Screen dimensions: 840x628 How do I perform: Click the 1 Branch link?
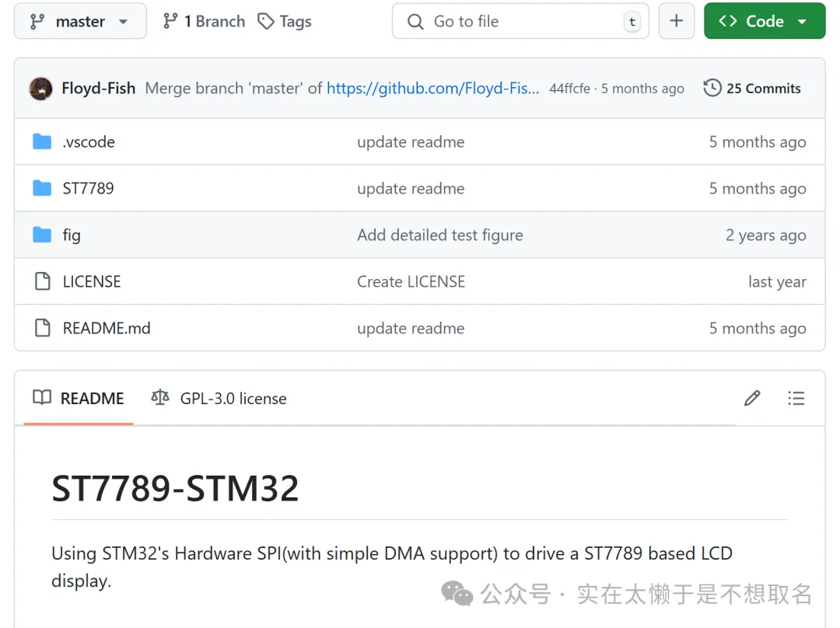coord(204,22)
